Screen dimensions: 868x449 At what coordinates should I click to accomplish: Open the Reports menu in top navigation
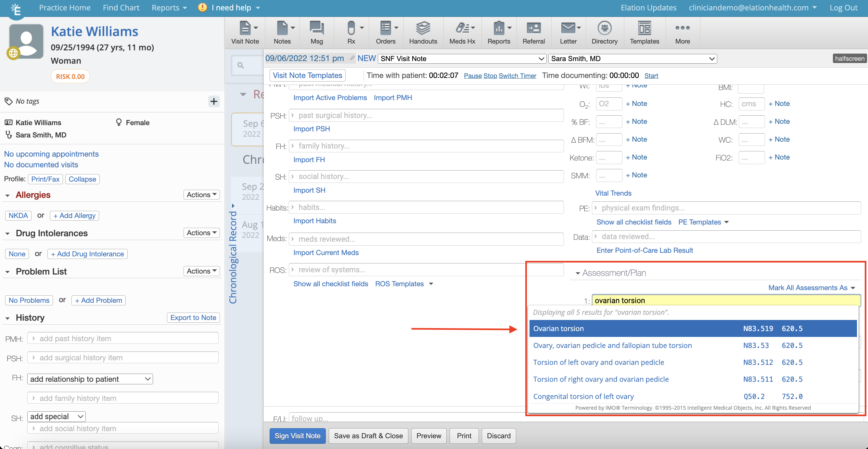(x=169, y=7)
